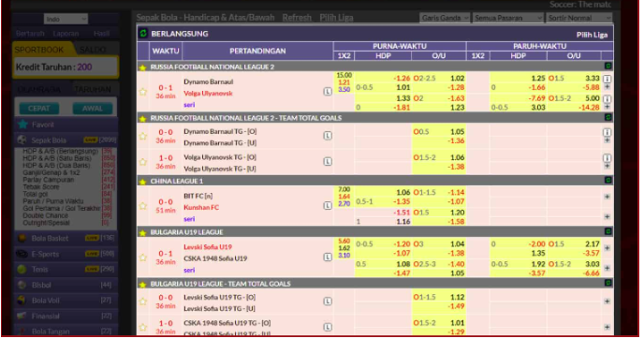This screenshot has height=339, width=644.
Task: Open Tebak Score in sidebar list
Action: pos(41,187)
